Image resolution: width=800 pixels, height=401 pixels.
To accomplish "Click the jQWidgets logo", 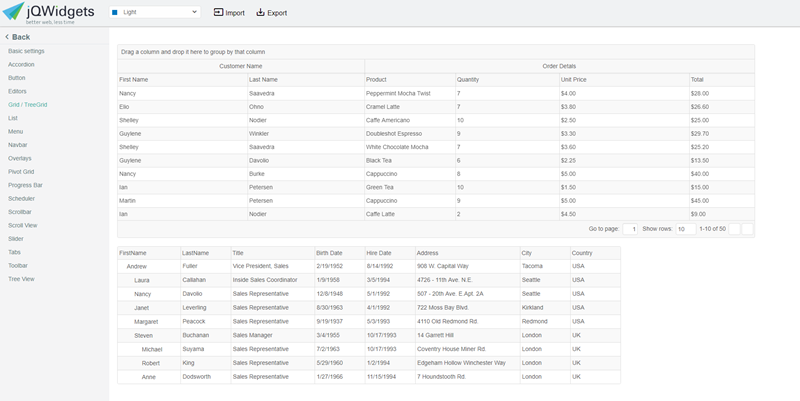I will pos(47,13).
